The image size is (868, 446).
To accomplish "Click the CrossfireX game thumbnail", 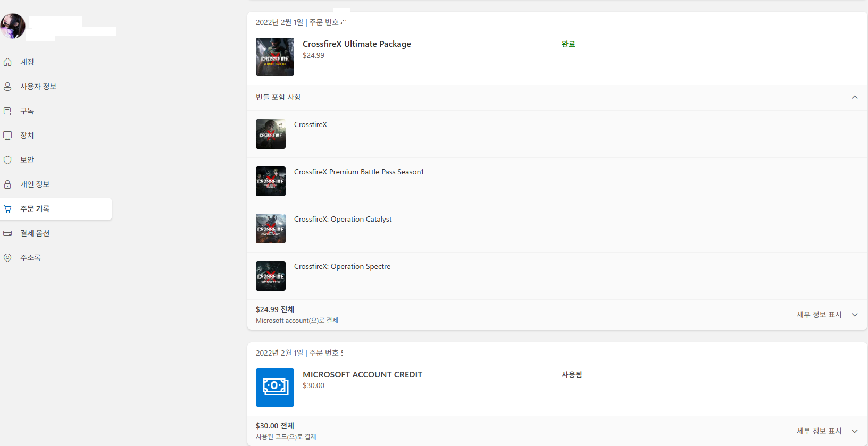I will (x=271, y=134).
